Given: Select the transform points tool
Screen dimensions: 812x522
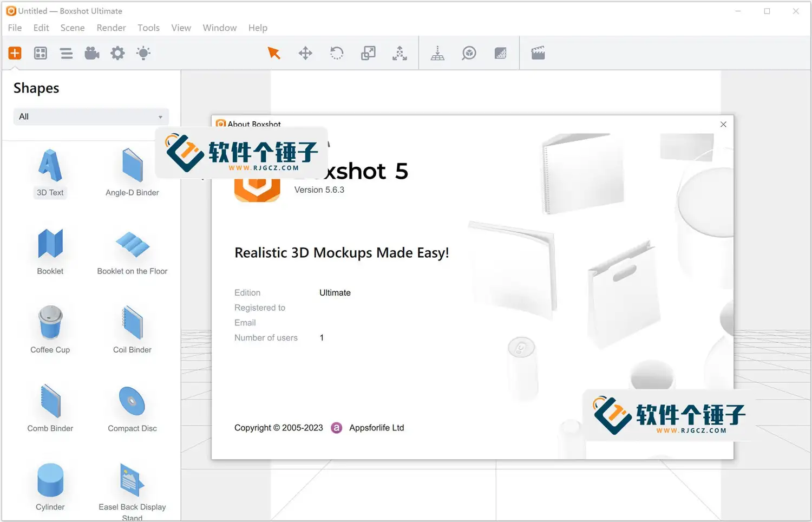Looking at the screenshot, I should 400,53.
